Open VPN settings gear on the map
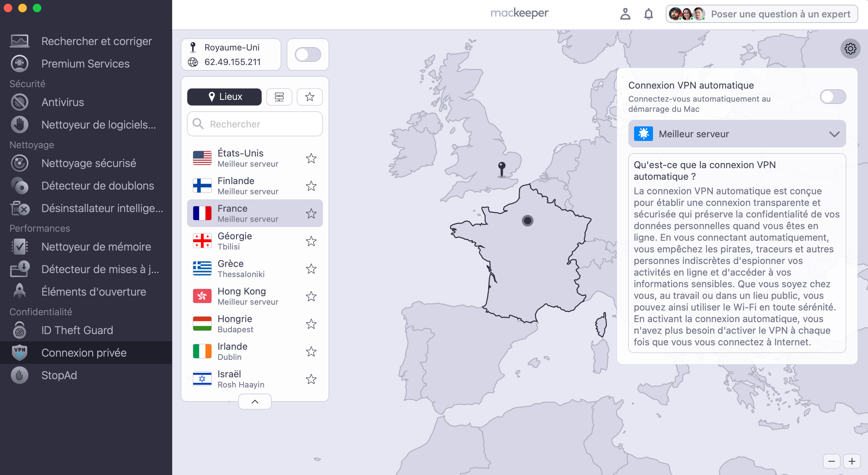This screenshot has width=868, height=475. tap(850, 48)
